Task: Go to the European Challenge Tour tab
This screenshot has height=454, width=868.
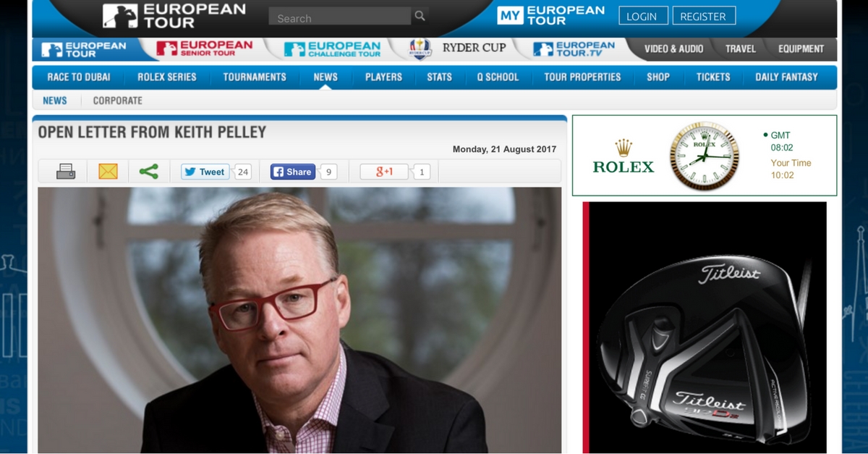Action: pos(332,49)
